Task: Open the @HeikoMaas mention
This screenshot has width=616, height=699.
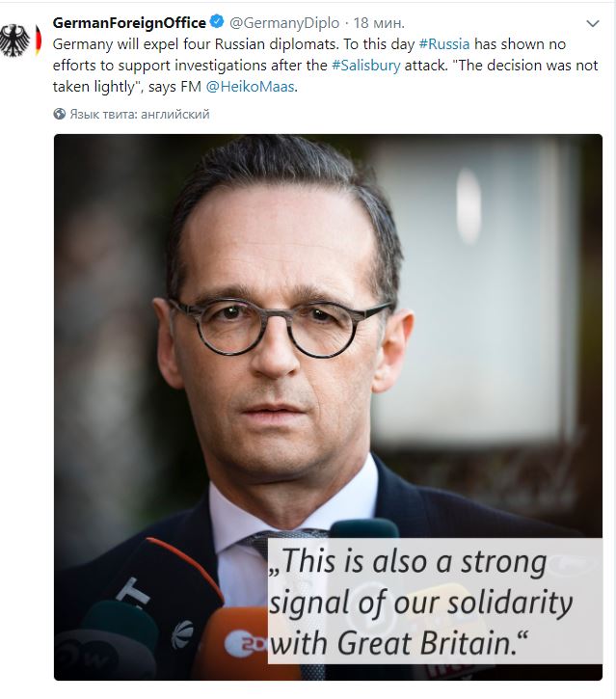Action: [250, 86]
